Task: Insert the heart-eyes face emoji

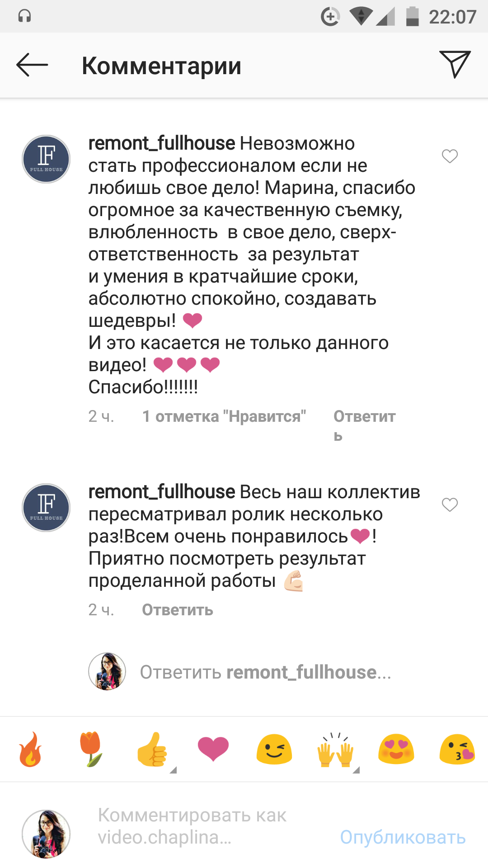Action: (396, 750)
